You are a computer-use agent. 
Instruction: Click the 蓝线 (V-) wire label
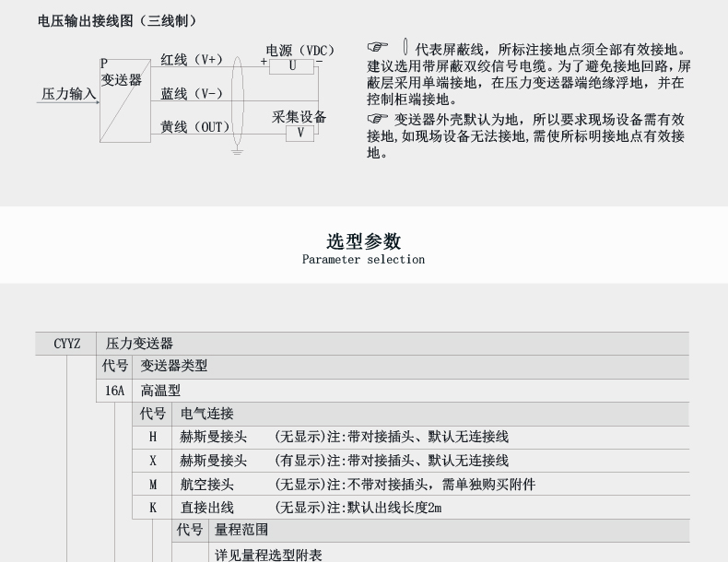[x=192, y=94]
